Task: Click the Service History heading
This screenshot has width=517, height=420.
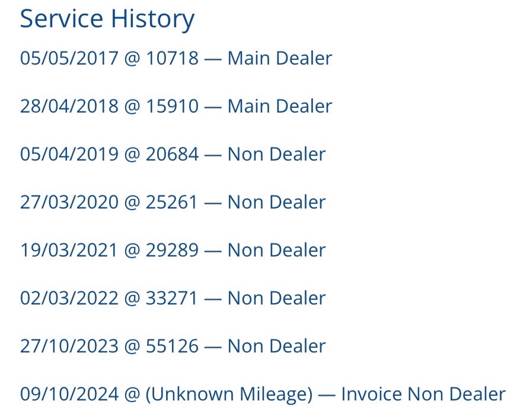Action: click(107, 19)
